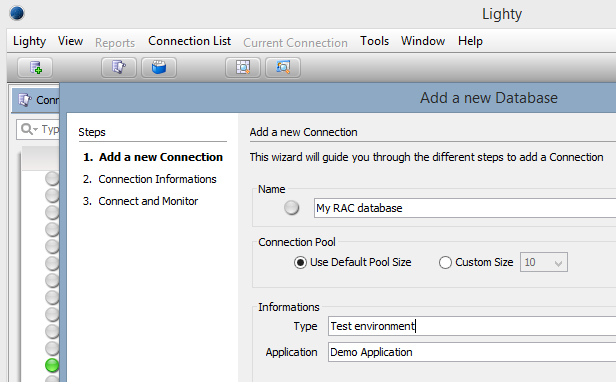Click the grid with magnifier toolbar icon

(x=243, y=67)
